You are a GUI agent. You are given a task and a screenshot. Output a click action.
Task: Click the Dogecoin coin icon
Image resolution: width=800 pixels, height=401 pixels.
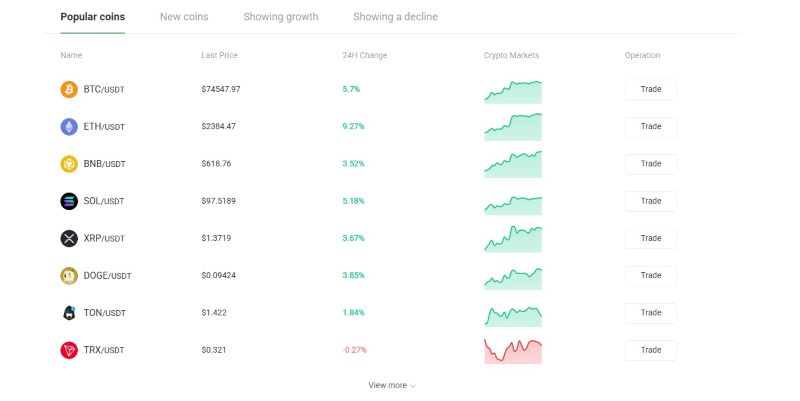tap(69, 275)
